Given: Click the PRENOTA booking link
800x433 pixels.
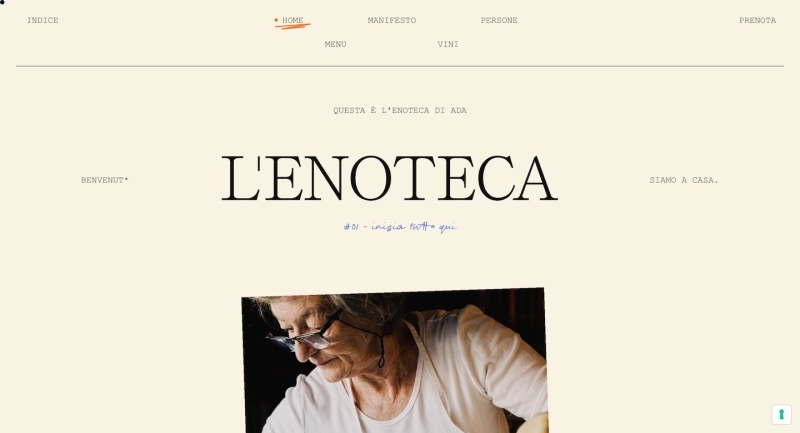Looking at the screenshot, I should coord(758,20).
